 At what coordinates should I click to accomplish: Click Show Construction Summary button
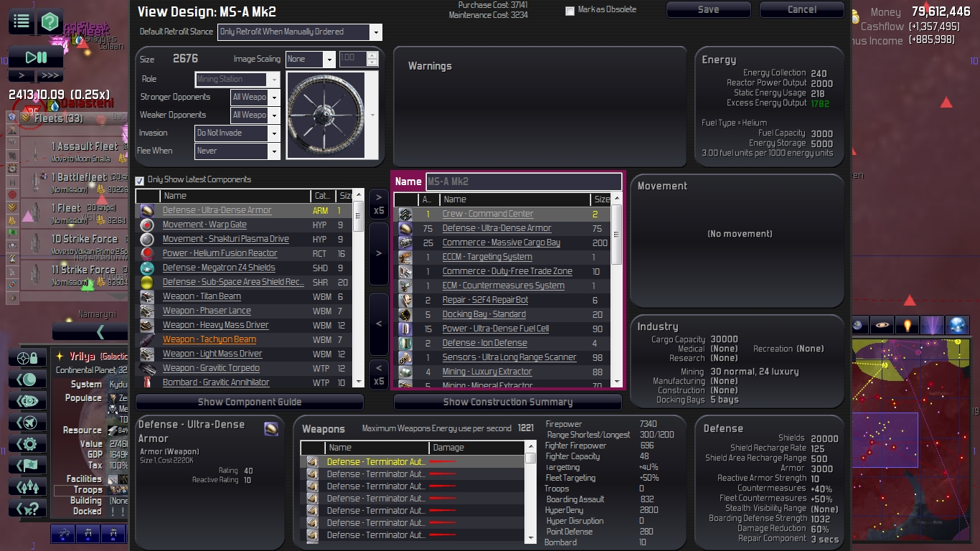(508, 402)
